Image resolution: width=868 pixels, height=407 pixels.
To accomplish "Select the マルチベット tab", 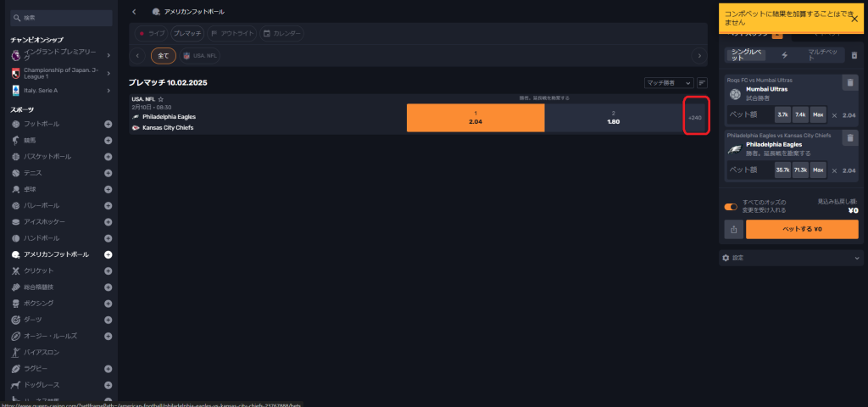I will click(821, 55).
